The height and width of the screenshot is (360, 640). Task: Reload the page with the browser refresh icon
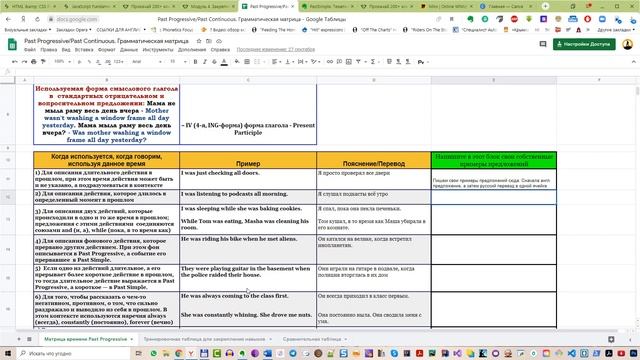37,19
